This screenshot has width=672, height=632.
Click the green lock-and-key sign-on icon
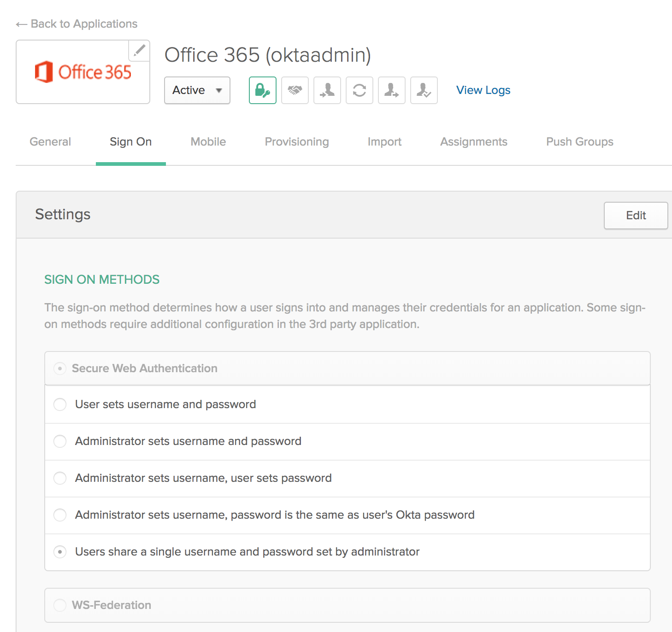tap(263, 90)
